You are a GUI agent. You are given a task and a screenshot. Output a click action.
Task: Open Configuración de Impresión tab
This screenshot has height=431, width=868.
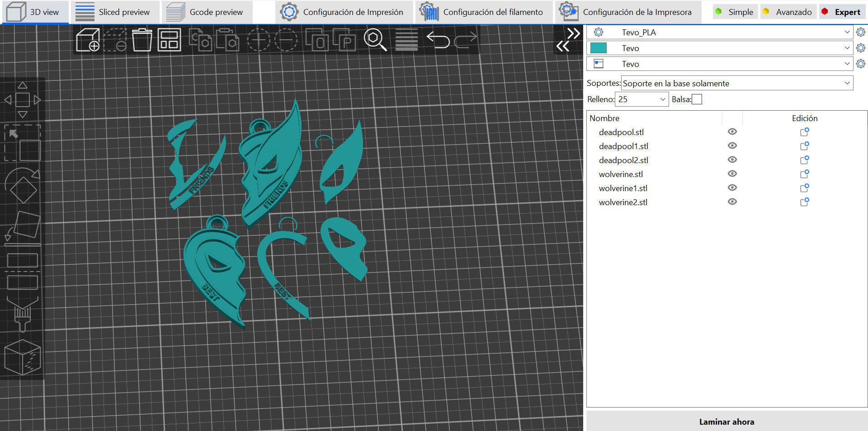[x=344, y=12]
